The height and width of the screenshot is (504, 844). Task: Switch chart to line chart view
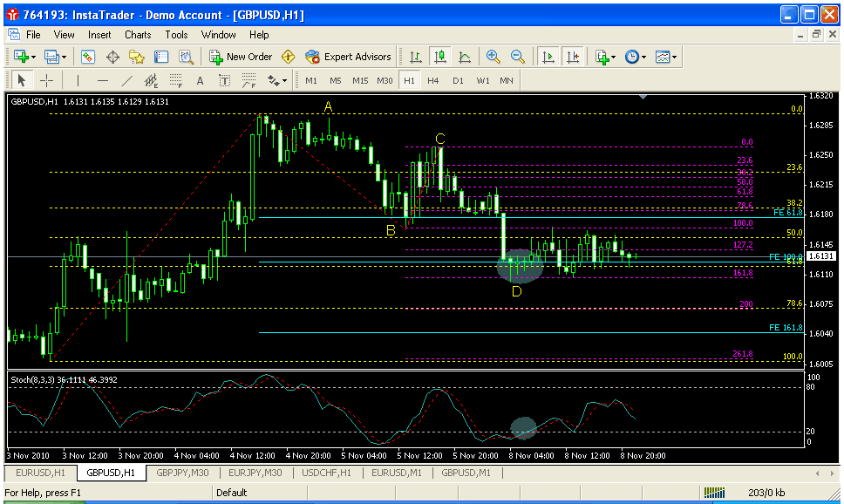coord(465,57)
